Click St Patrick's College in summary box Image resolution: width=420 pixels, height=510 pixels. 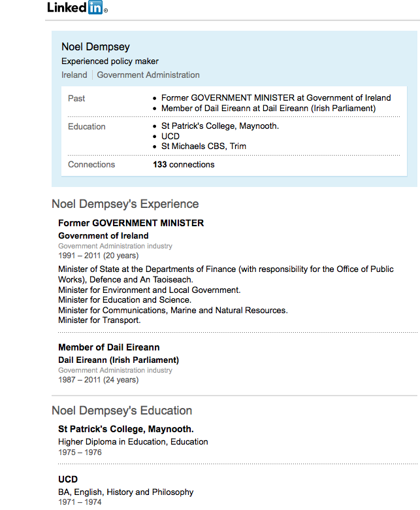pos(220,126)
